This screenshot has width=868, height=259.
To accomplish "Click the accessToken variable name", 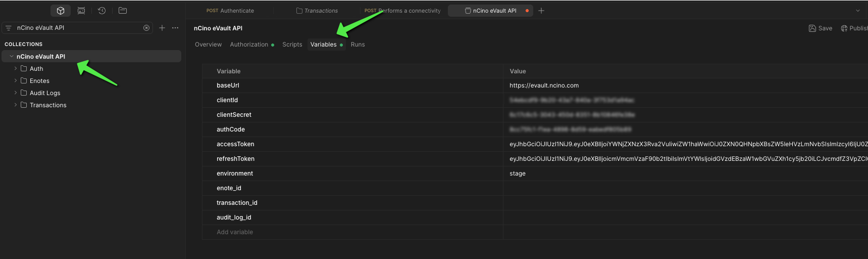I will pyautogui.click(x=235, y=144).
